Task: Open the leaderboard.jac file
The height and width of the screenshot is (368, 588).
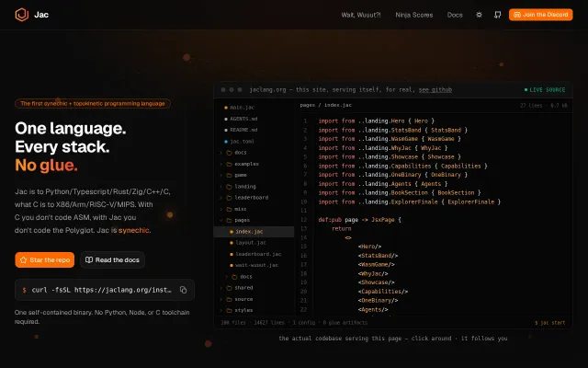Action: 258,254
